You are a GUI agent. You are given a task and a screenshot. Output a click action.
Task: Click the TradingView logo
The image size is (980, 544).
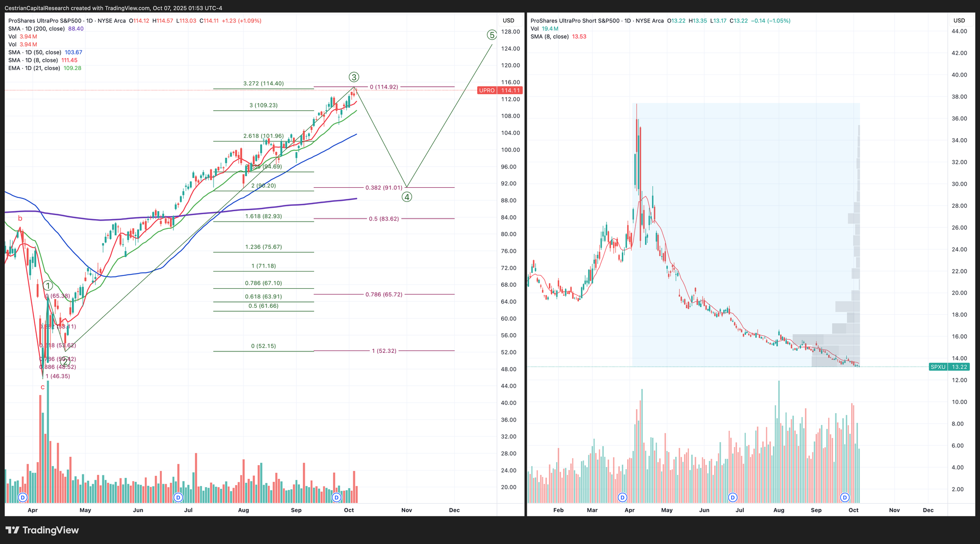click(x=42, y=530)
